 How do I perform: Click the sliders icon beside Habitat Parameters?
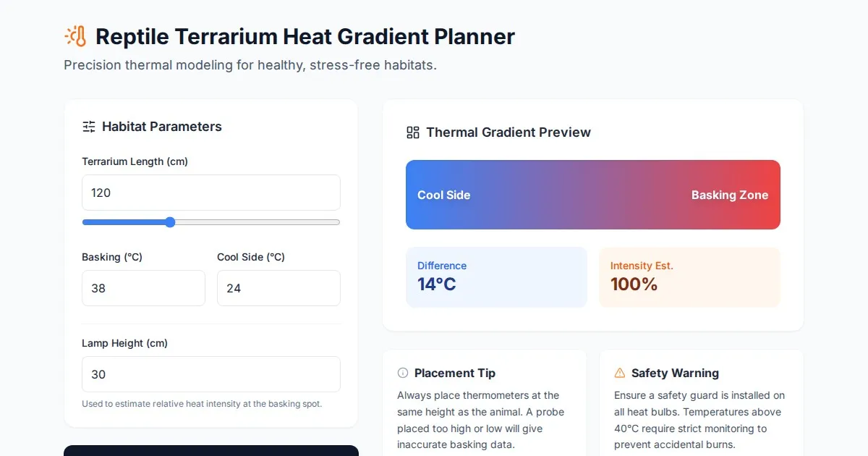[x=89, y=127]
